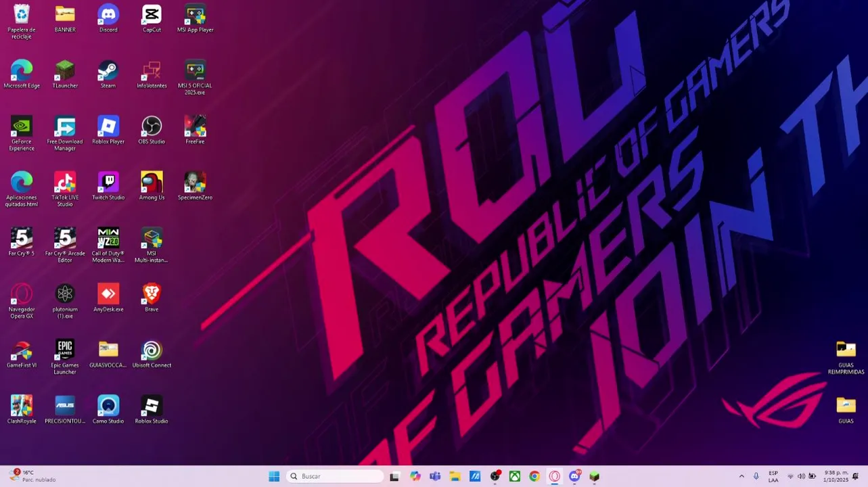The image size is (868, 487).
Task: Open the Roblox Studio shortcut
Action: click(152, 410)
